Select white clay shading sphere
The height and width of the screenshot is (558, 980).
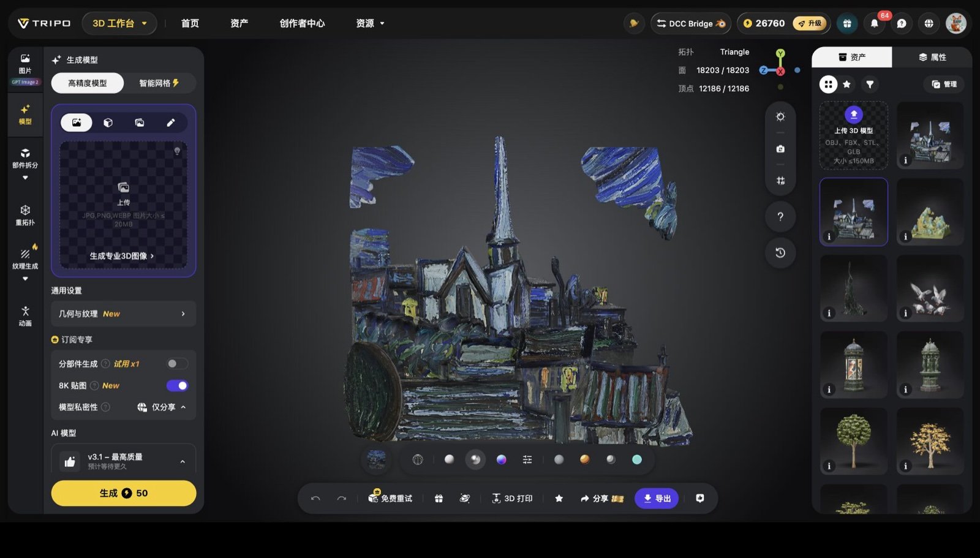coord(449,459)
